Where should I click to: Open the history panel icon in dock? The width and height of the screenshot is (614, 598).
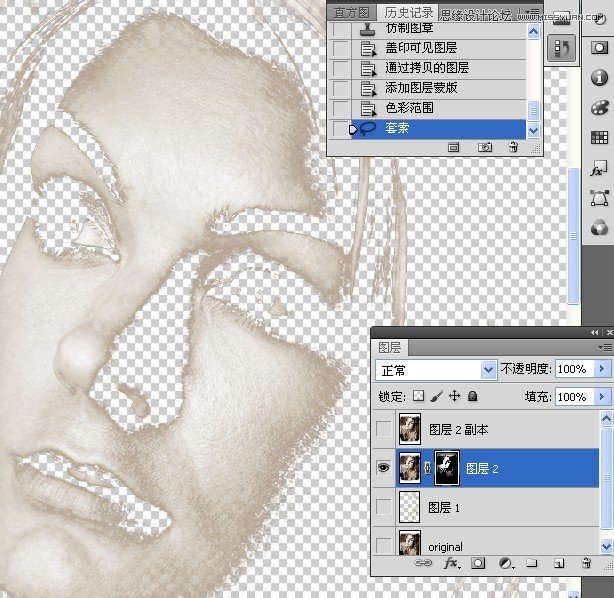coord(561,48)
